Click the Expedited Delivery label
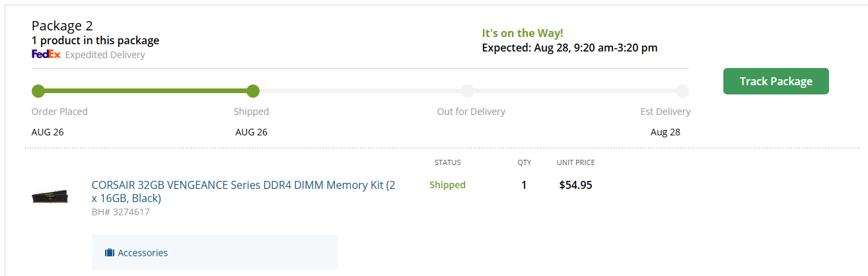 click(x=105, y=55)
